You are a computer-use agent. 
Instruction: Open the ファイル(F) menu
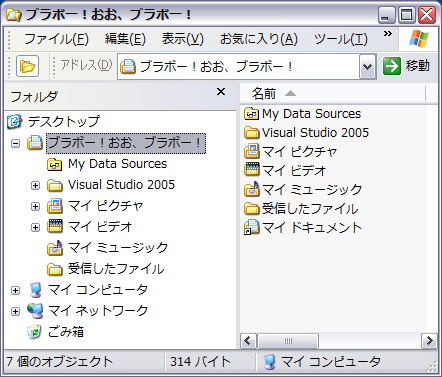point(56,39)
